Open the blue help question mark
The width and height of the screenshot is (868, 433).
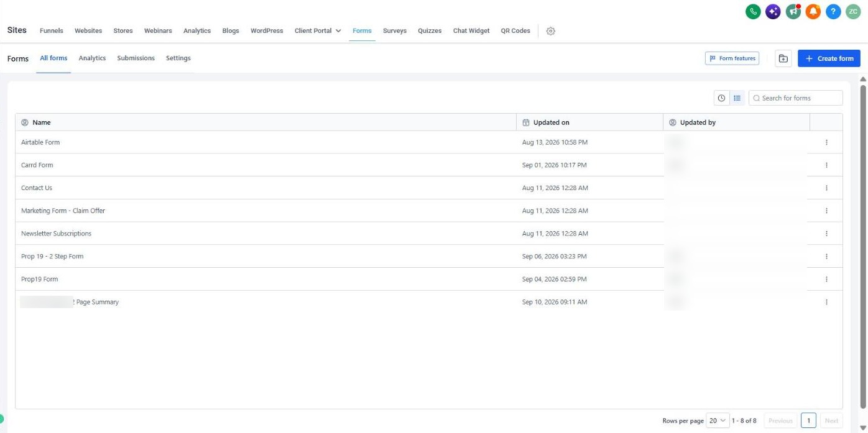pos(833,11)
